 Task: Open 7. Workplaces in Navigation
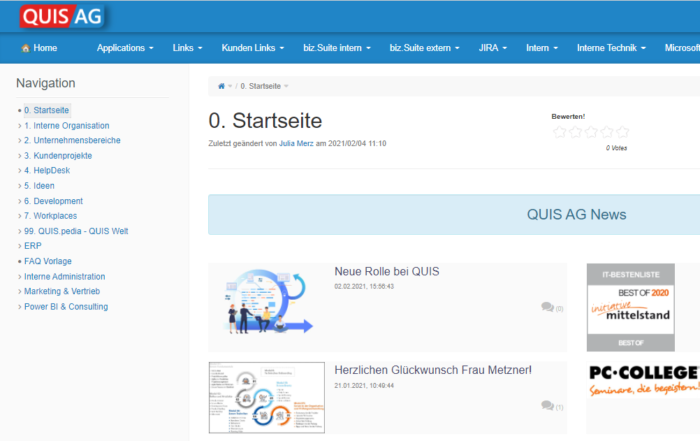pyautogui.click(x=50, y=216)
